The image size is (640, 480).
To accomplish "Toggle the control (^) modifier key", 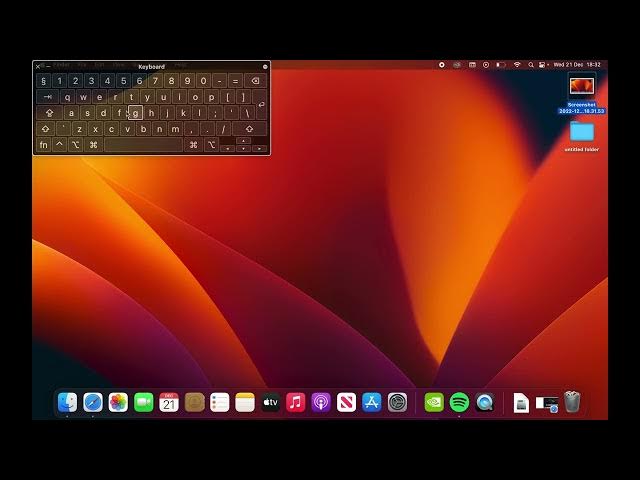I will [x=60, y=144].
